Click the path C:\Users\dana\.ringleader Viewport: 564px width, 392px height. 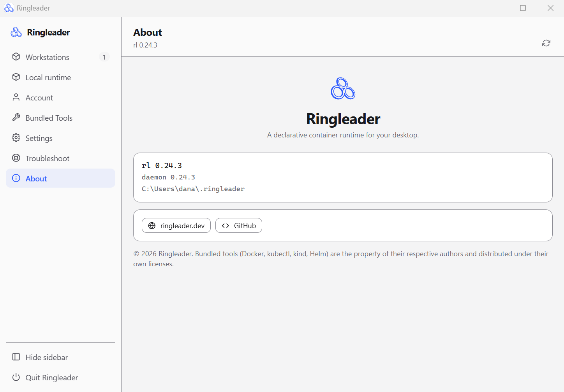click(193, 189)
